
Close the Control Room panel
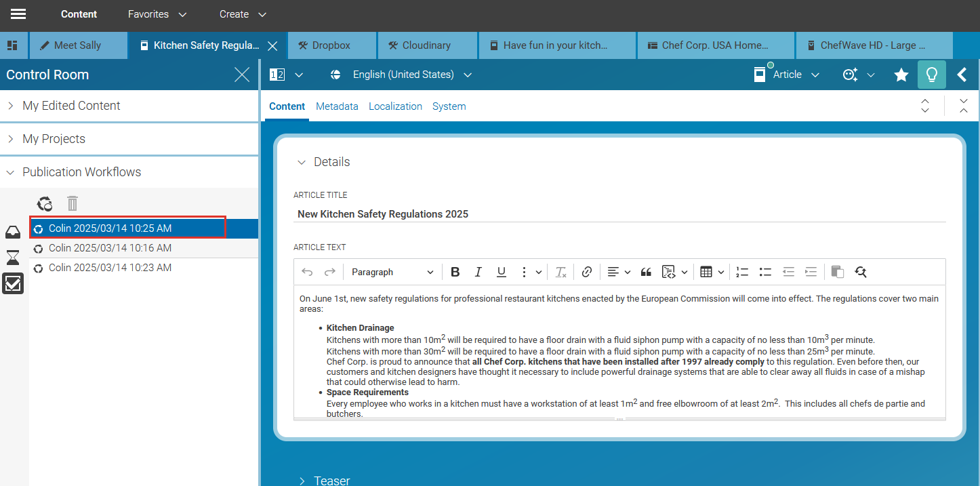point(242,75)
